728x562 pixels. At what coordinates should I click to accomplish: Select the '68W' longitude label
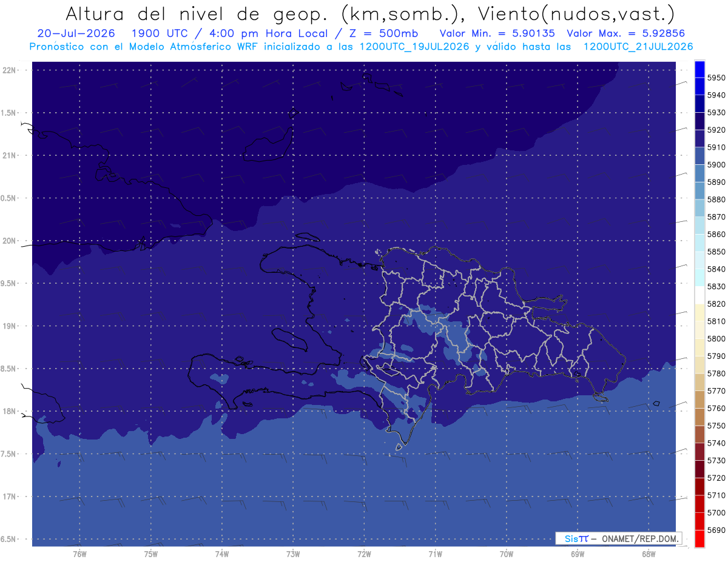click(649, 554)
